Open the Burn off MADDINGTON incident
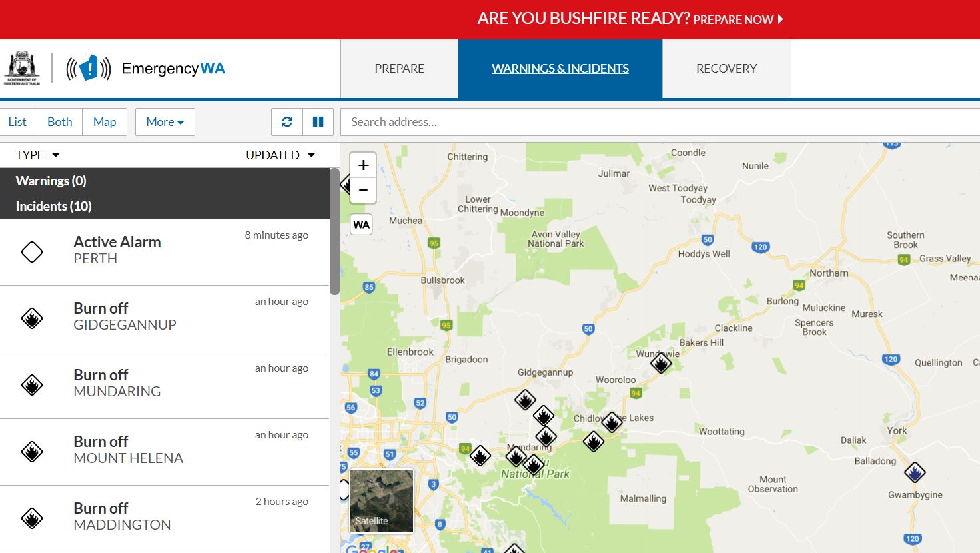 click(165, 518)
